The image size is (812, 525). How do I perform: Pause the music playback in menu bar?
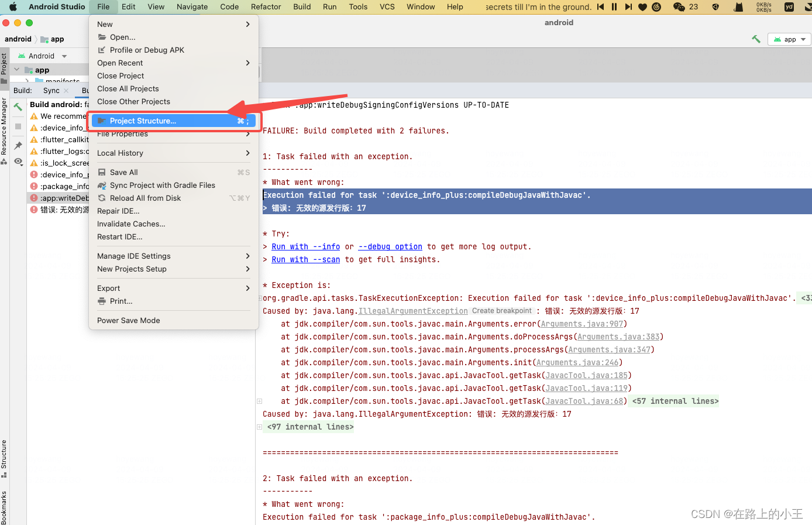tap(614, 7)
